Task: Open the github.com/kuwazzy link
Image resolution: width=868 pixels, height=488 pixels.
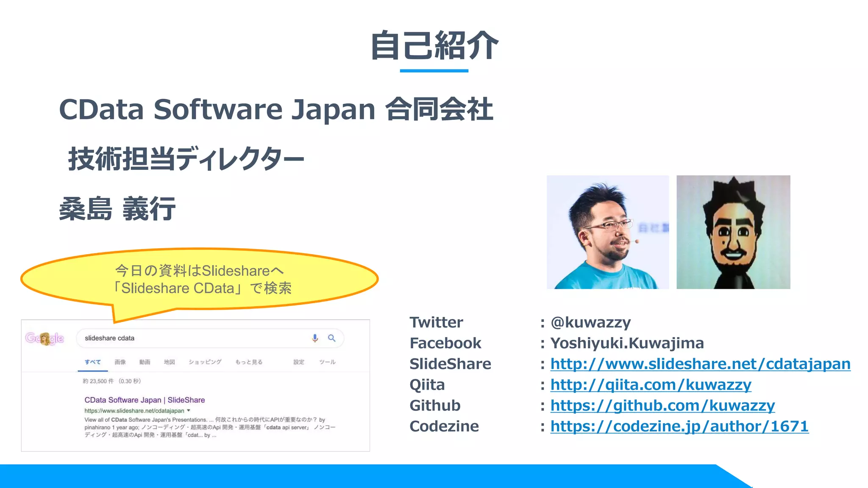Action: [662, 405]
